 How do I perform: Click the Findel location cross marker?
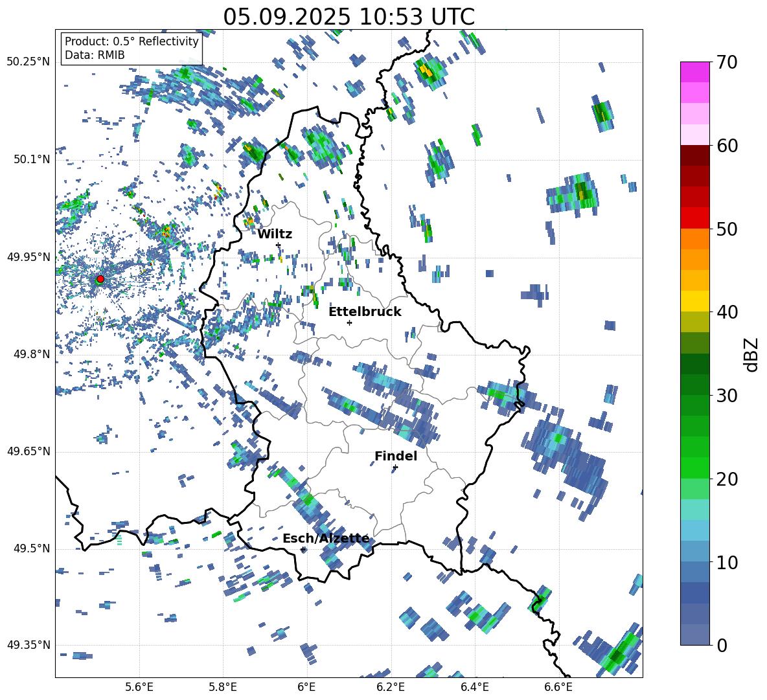click(395, 468)
